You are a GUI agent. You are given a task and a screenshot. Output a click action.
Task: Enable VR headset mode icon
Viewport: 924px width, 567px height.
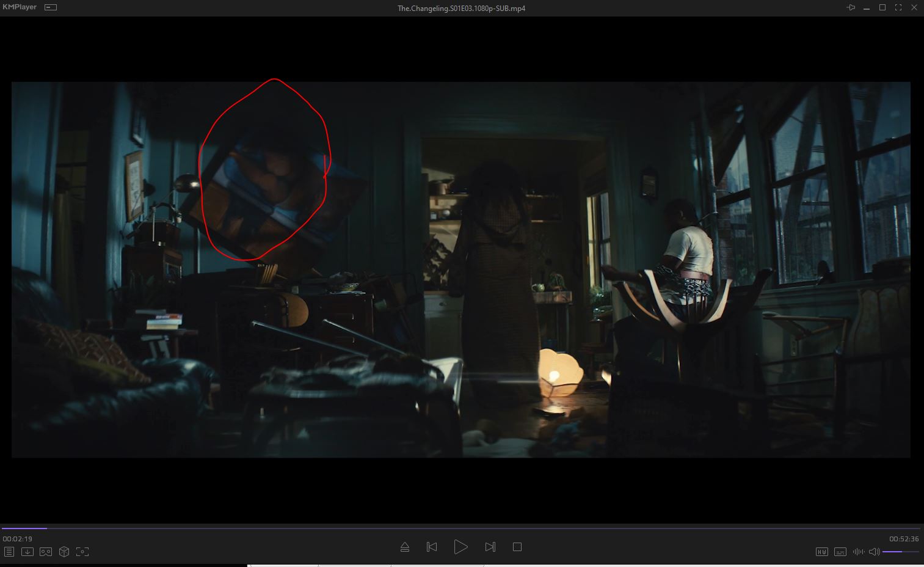[x=46, y=552]
